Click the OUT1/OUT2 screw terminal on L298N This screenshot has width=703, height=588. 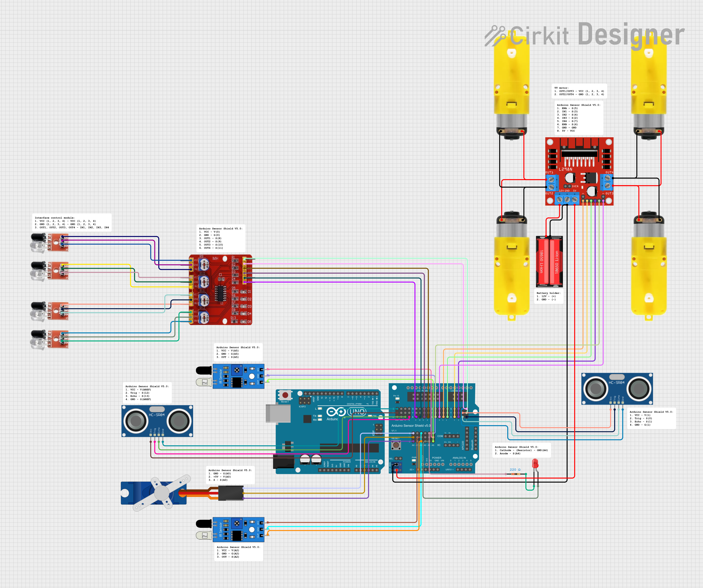point(551,183)
